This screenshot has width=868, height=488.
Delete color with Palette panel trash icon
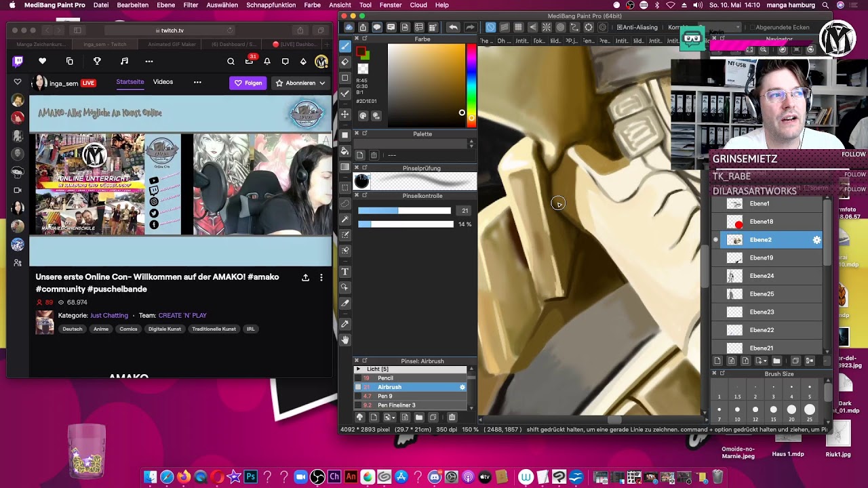coord(374,155)
